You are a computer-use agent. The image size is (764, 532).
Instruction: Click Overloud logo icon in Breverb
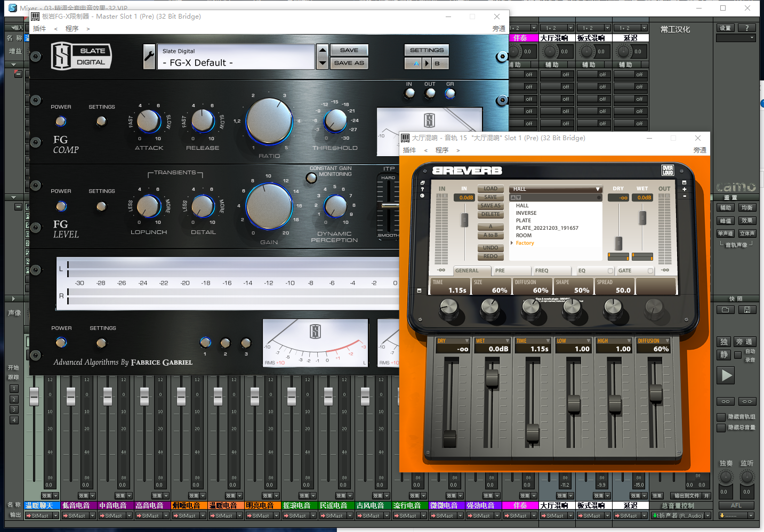pyautogui.click(x=668, y=171)
